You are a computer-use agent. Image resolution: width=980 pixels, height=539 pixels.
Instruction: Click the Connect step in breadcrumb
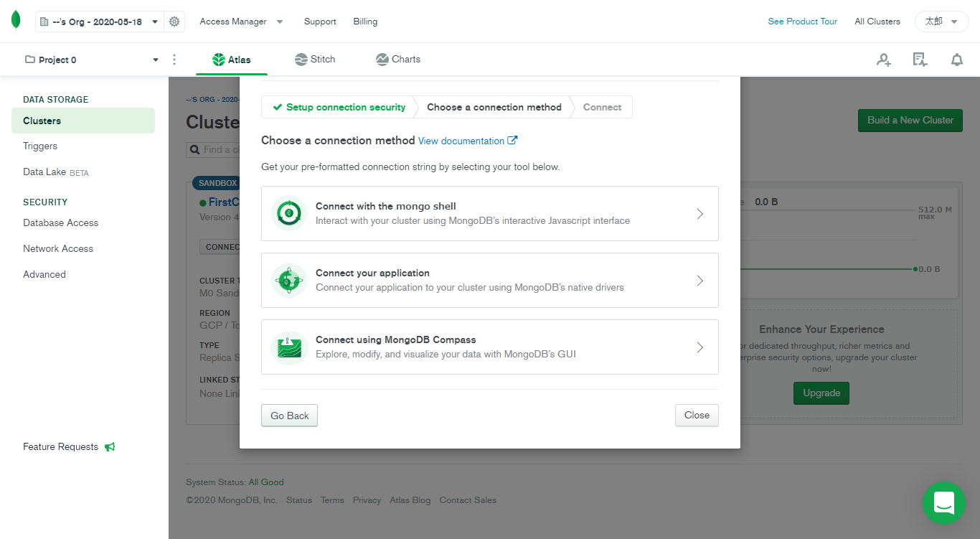coord(603,107)
